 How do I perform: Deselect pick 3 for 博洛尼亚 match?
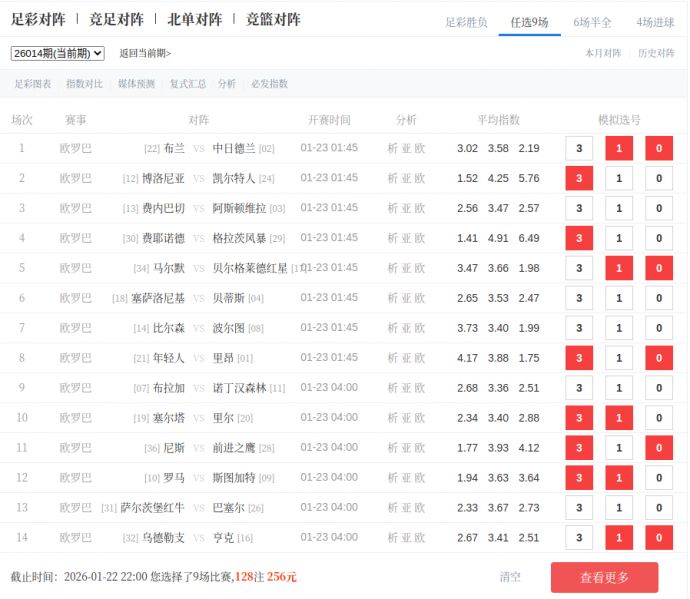[x=579, y=179]
